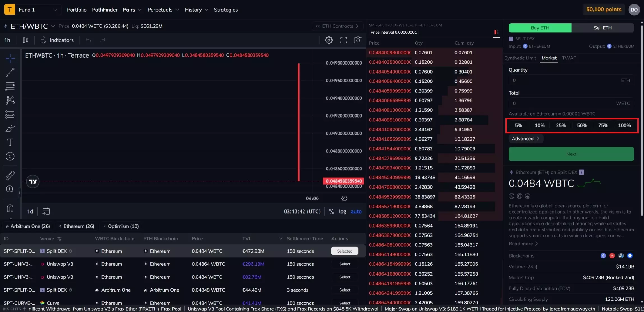644x312 pixels.
Task: Set order size to 50%
Action: pyautogui.click(x=582, y=125)
